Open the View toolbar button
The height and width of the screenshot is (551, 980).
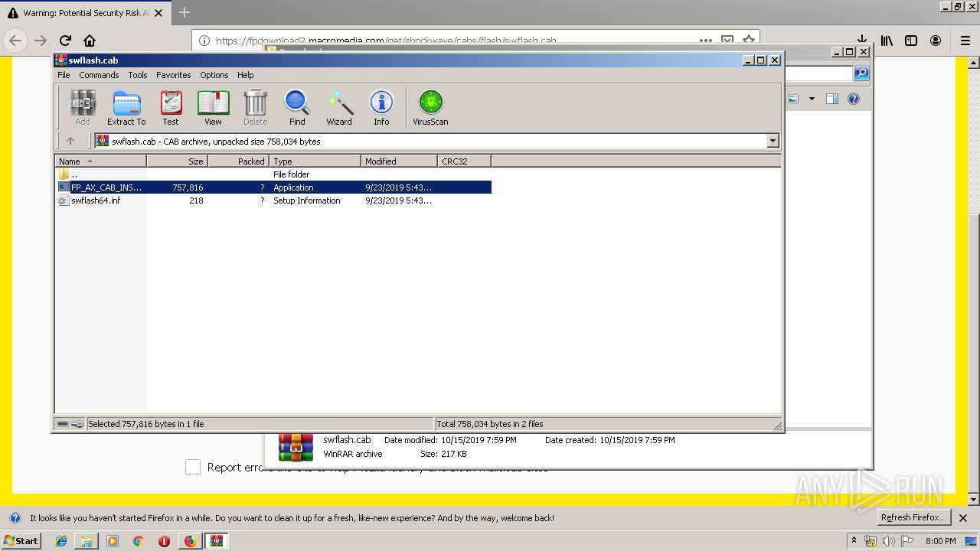coord(213,108)
